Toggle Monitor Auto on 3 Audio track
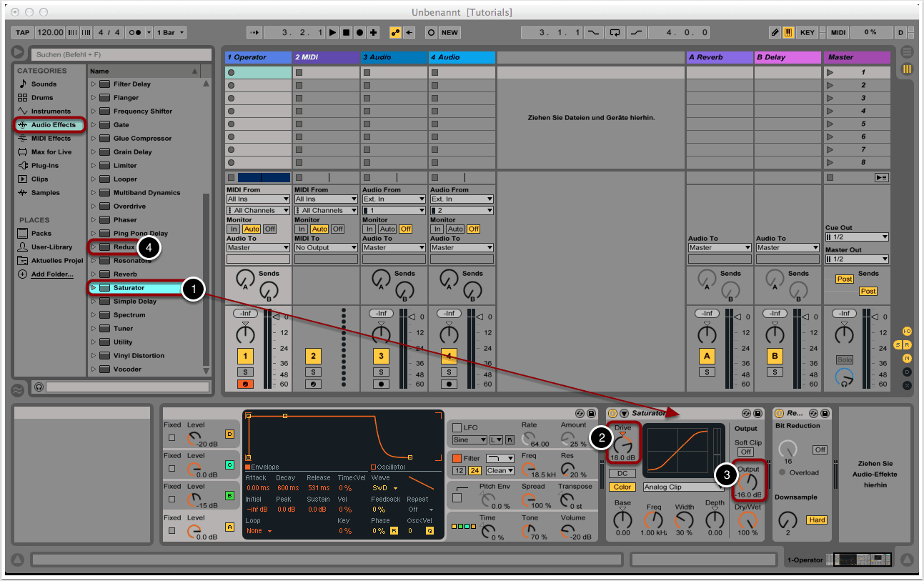The width and height of the screenshot is (924, 581). (x=387, y=229)
